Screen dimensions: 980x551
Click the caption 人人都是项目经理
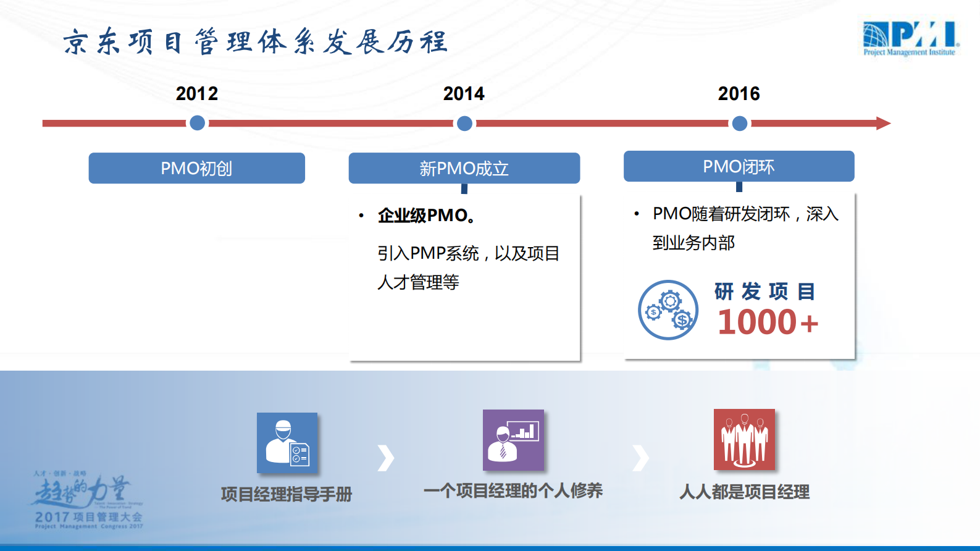coord(745,492)
